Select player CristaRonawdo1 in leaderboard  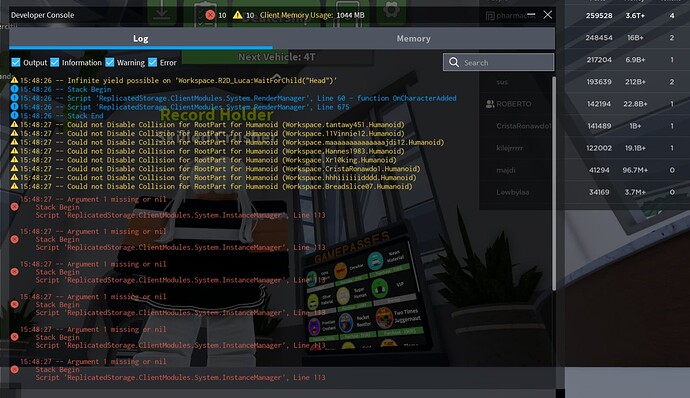(x=523, y=126)
